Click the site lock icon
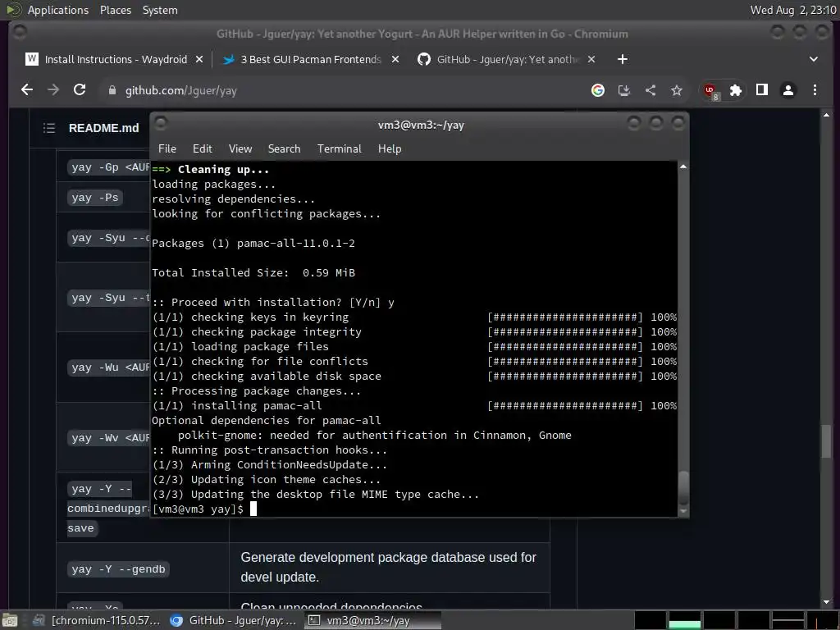The image size is (840, 630). click(x=112, y=90)
